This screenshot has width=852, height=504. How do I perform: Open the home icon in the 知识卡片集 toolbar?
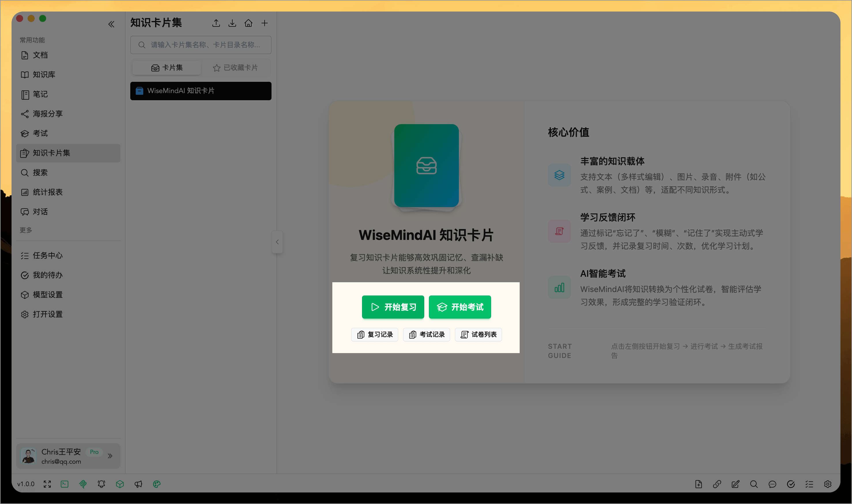(x=248, y=23)
